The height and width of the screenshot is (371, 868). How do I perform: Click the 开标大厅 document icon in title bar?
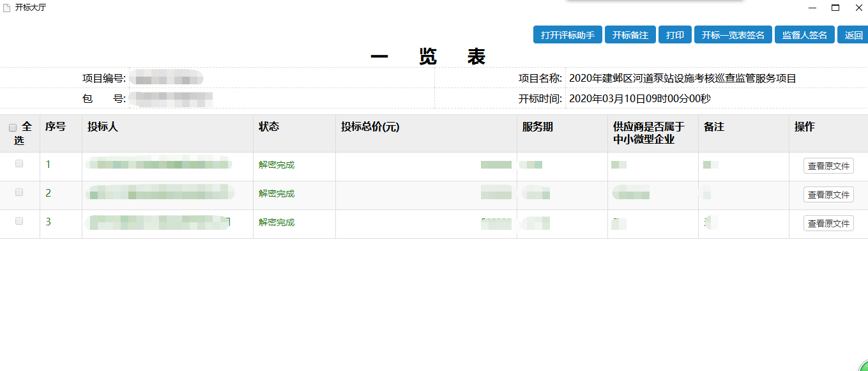pyautogui.click(x=7, y=8)
